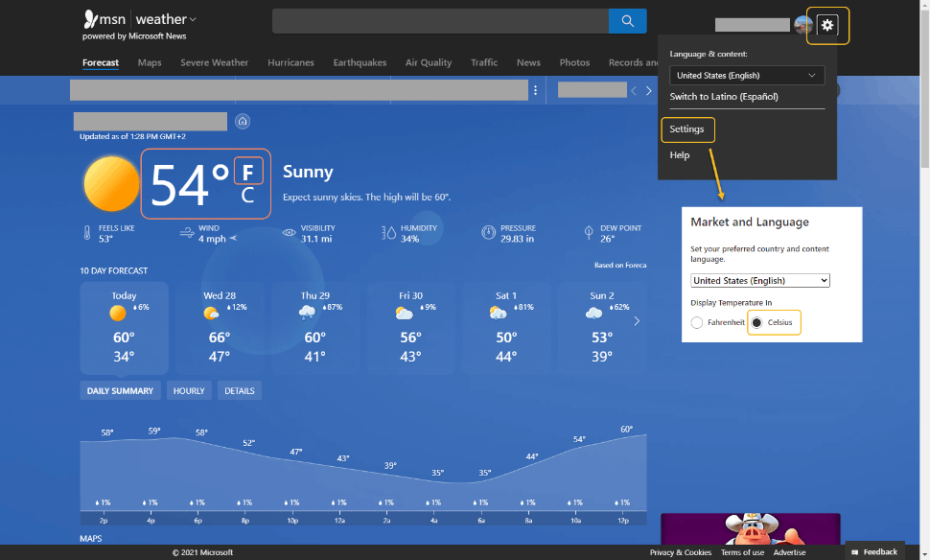930x560 pixels.
Task: Click the MSN butterfly logo
Action: tap(90, 19)
